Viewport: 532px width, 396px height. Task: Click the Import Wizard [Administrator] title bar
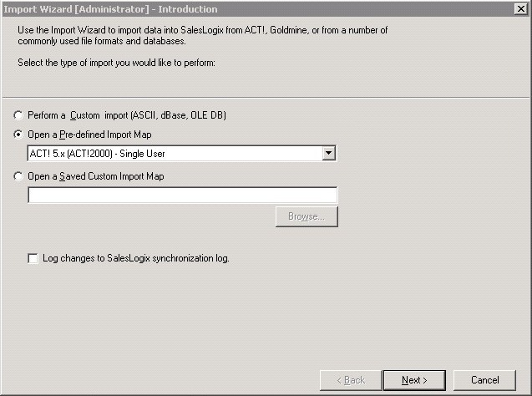pyautogui.click(x=258, y=9)
